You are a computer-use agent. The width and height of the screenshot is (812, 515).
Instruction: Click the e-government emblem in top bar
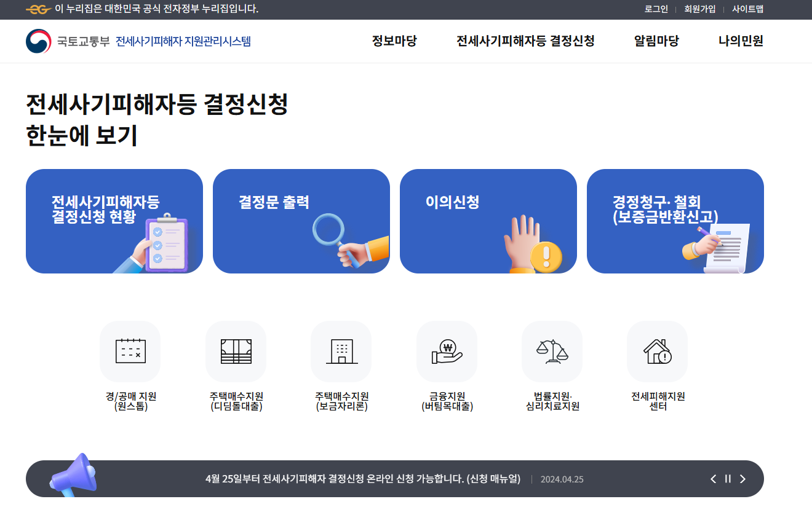pyautogui.click(x=38, y=9)
